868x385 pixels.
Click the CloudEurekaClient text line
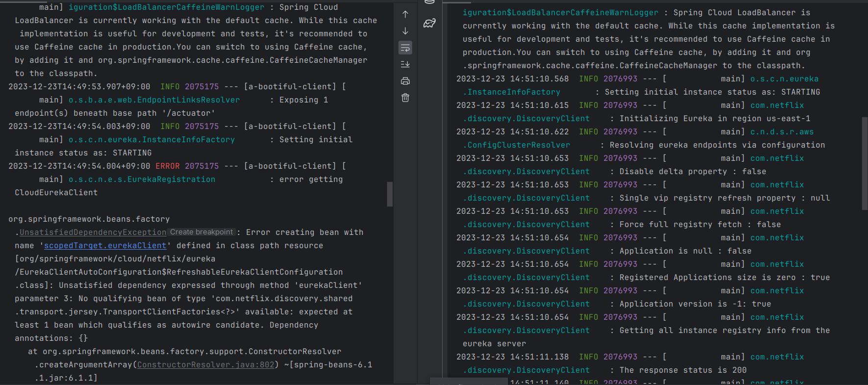(56, 193)
